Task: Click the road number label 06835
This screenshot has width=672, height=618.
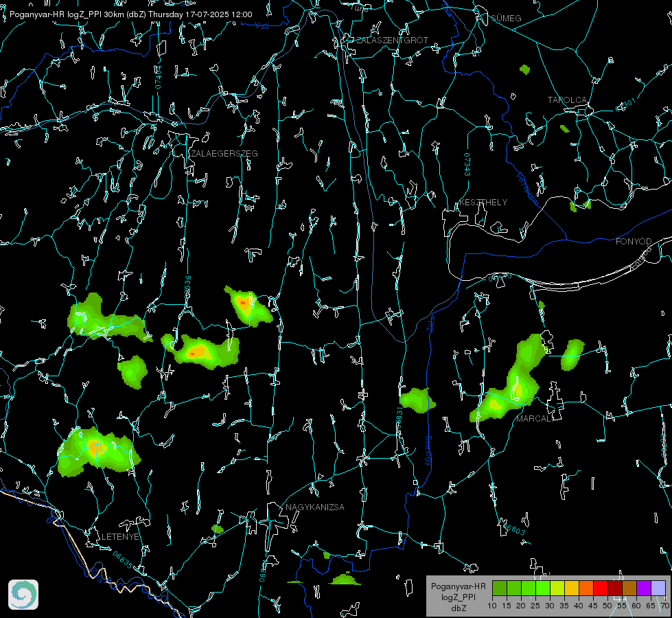Action: tap(123, 560)
